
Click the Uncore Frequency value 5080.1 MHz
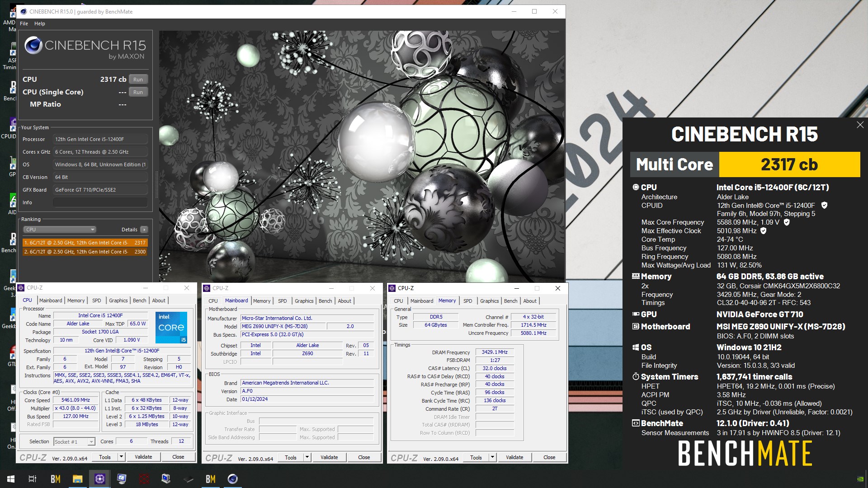click(x=533, y=333)
